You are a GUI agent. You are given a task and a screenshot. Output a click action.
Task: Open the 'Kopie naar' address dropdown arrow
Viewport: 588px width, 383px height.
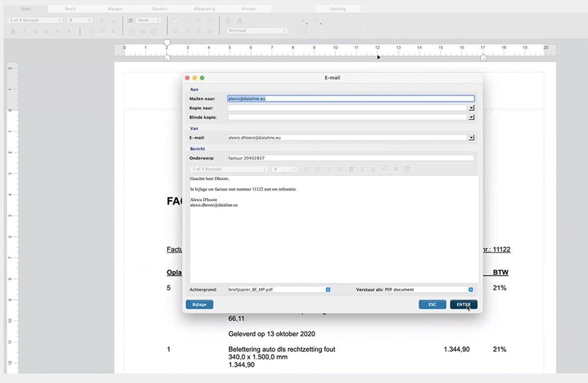(471, 108)
